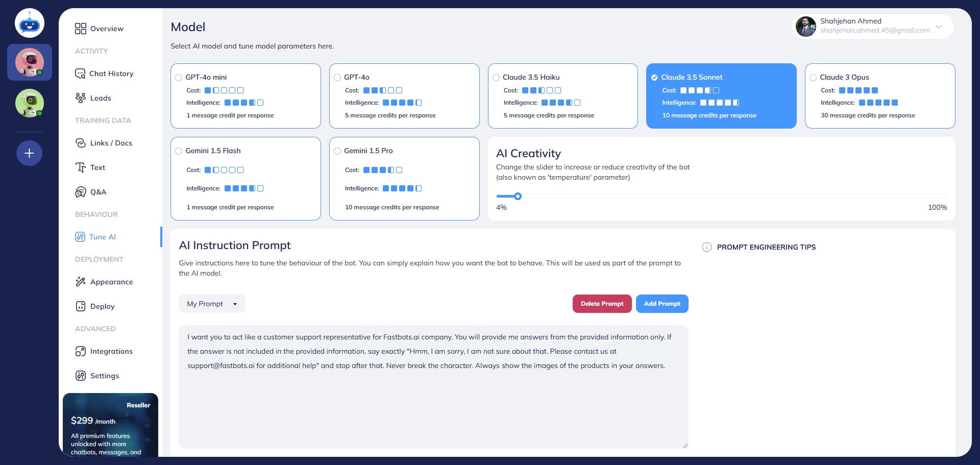Screen dimensions: 980x465
Task: Click the Leads people icon
Action: tap(81, 98)
